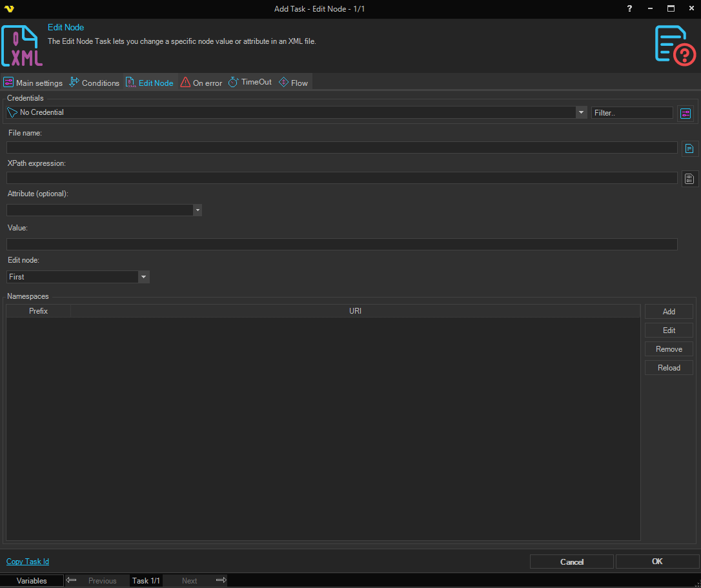Open the Conditions tab

[x=94, y=83]
